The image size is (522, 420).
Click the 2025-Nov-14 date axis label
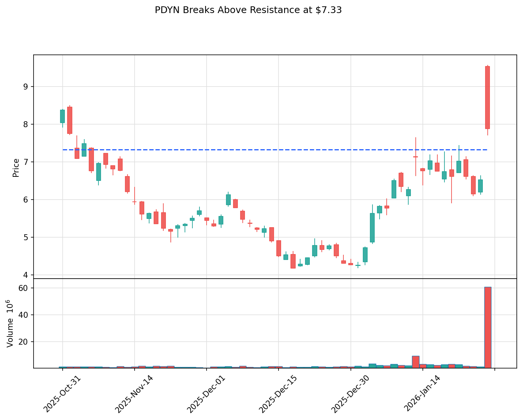pyautogui.click(x=134, y=393)
